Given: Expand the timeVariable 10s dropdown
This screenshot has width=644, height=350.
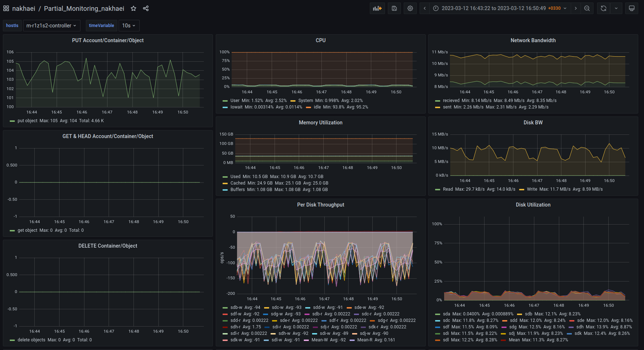Looking at the screenshot, I should (129, 26).
